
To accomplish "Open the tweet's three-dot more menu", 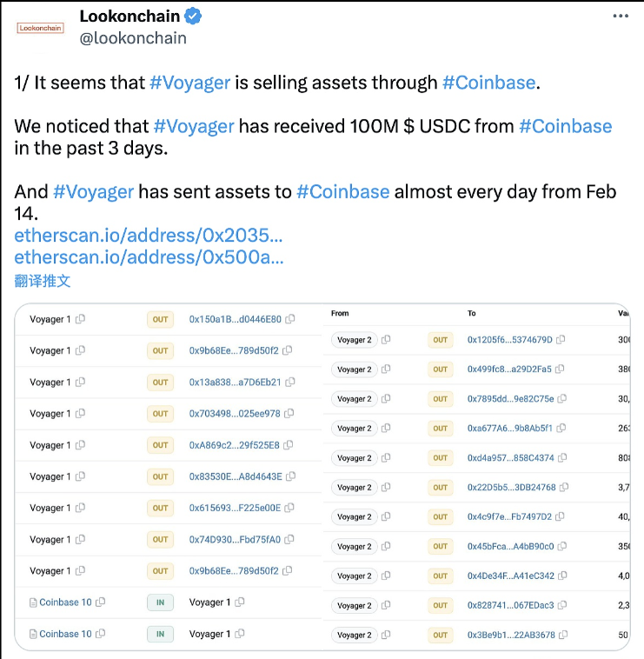I will point(620,17).
